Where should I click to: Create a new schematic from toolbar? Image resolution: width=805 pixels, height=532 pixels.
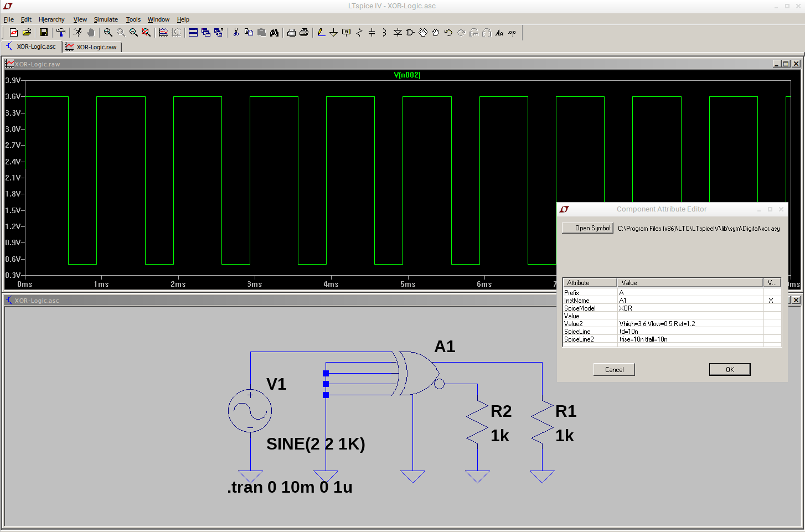[x=14, y=33]
